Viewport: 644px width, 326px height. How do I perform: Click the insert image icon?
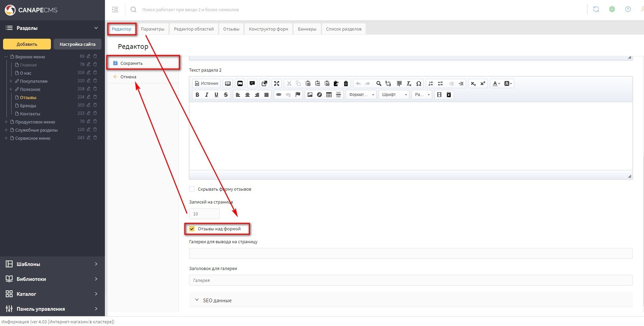point(310,95)
